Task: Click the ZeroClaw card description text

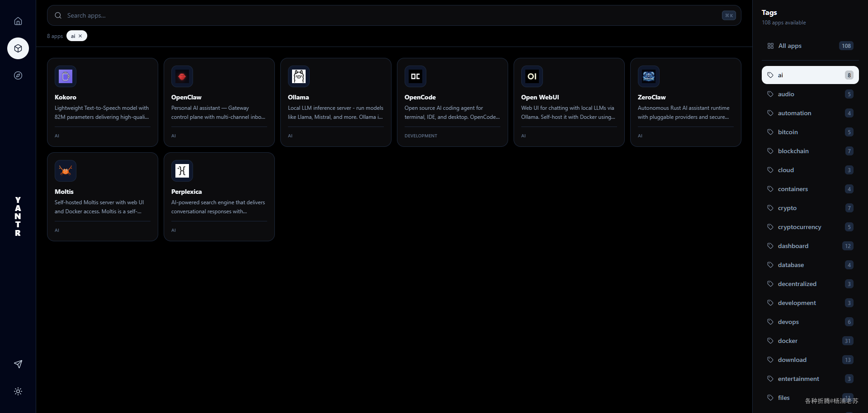Action: click(684, 113)
